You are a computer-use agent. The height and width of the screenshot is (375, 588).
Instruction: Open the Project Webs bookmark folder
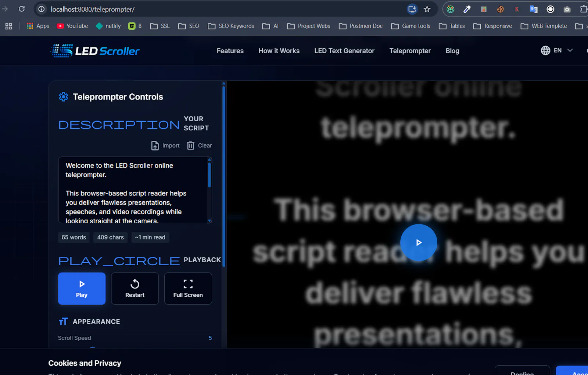(x=309, y=26)
